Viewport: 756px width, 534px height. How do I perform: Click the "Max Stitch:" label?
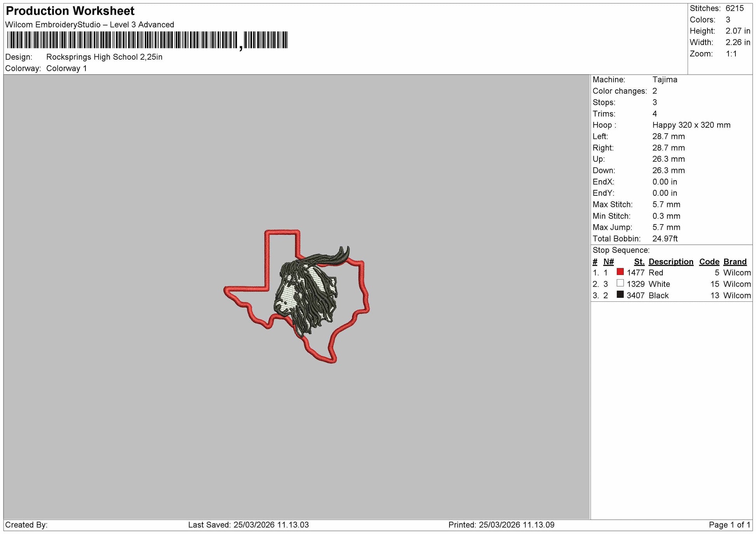click(613, 205)
